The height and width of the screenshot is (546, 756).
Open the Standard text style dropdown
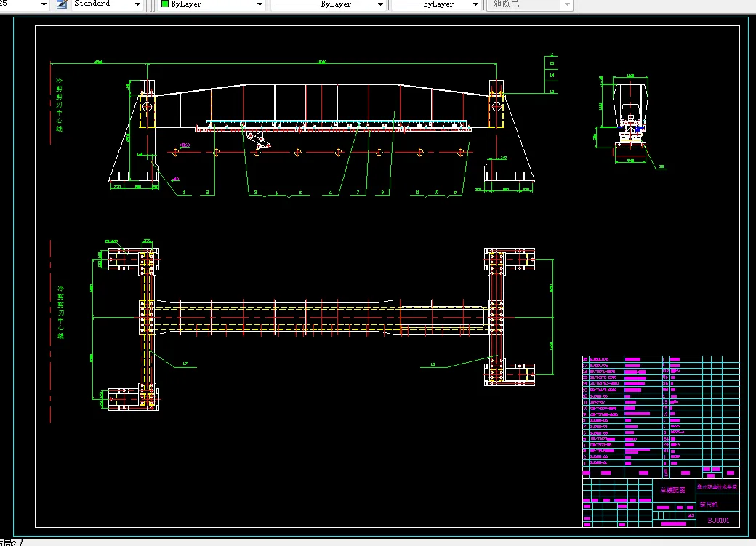(138, 4)
